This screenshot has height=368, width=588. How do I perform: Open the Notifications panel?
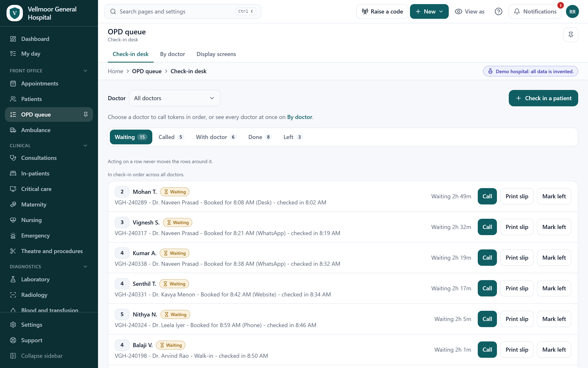[x=535, y=11]
